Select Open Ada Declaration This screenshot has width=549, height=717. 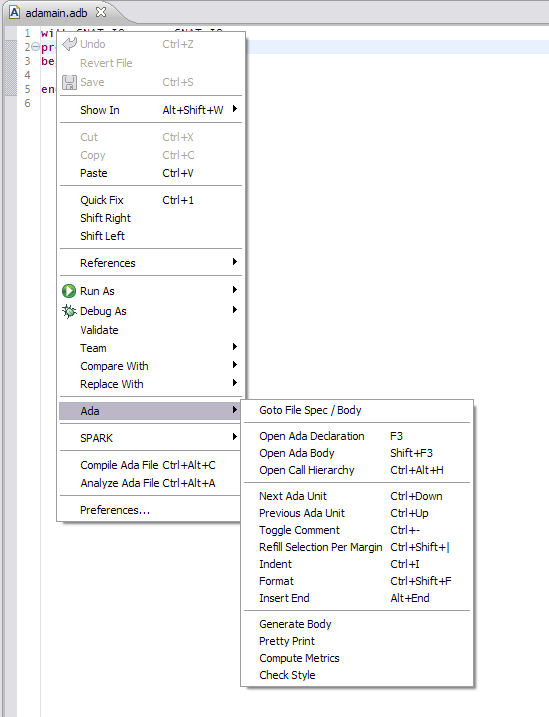click(x=357, y=436)
